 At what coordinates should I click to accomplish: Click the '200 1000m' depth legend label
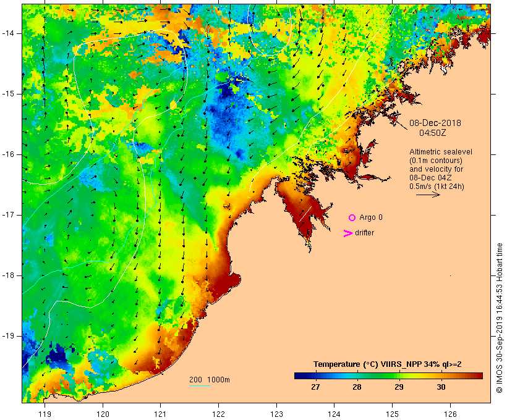pyautogui.click(x=210, y=380)
